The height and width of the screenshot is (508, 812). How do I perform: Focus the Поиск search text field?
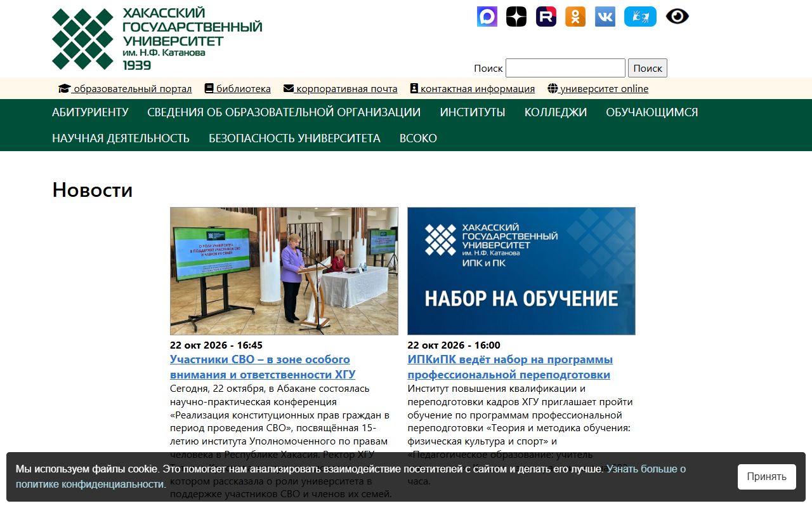click(x=565, y=68)
